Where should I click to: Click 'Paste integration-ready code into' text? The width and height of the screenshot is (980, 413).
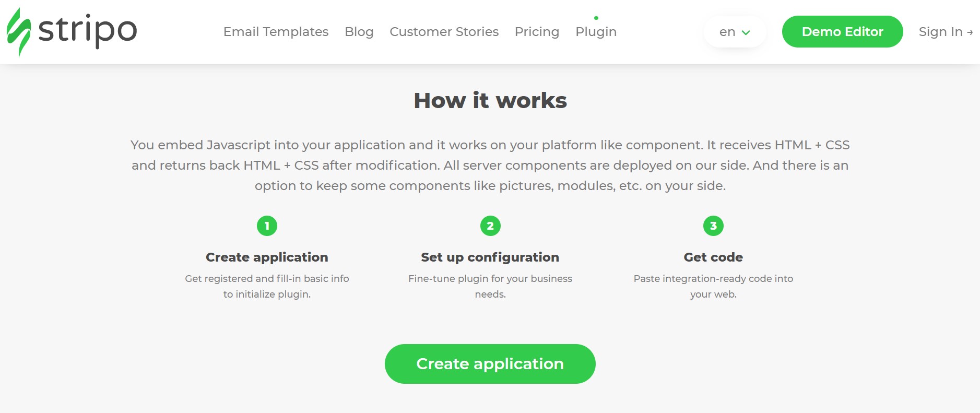713,279
